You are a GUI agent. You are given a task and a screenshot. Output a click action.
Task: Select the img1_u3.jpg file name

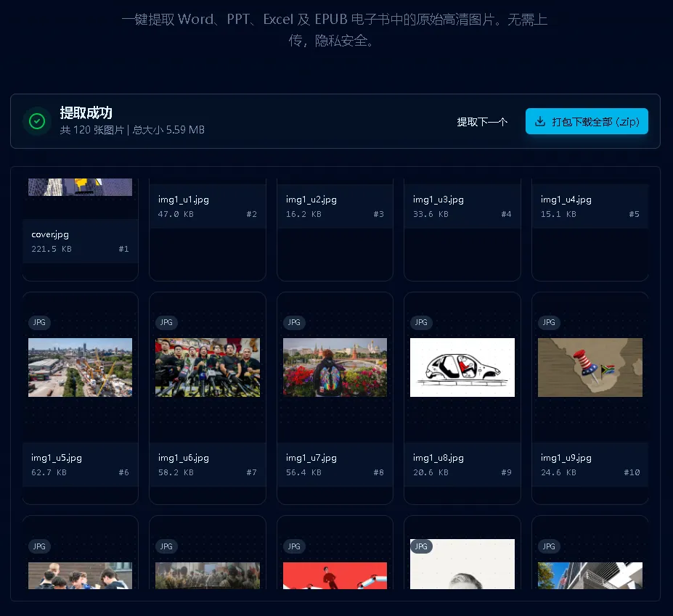pyautogui.click(x=439, y=200)
